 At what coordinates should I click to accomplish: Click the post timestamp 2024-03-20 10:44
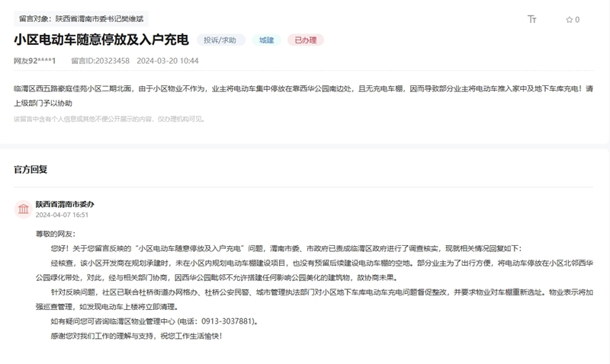click(168, 61)
